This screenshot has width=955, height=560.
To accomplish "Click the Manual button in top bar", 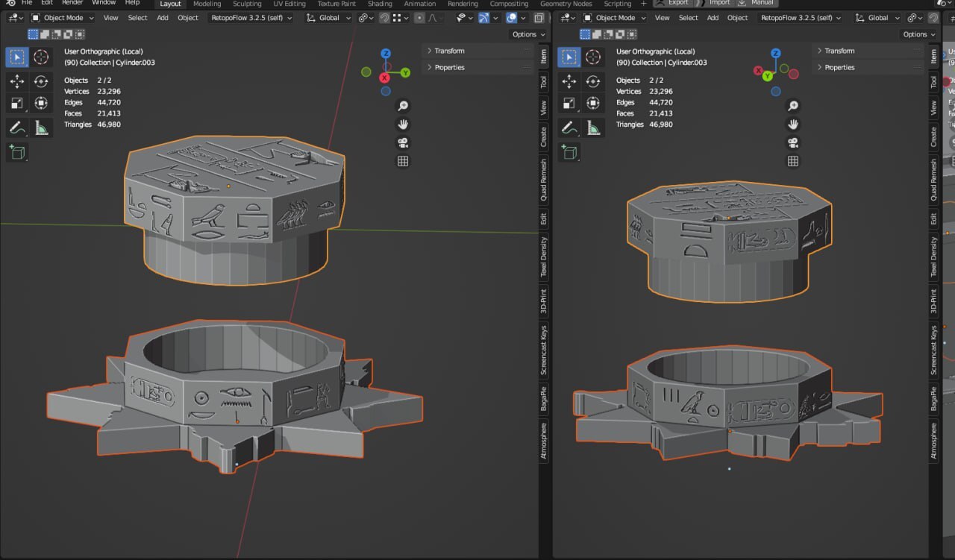I will [x=756, y=3].
